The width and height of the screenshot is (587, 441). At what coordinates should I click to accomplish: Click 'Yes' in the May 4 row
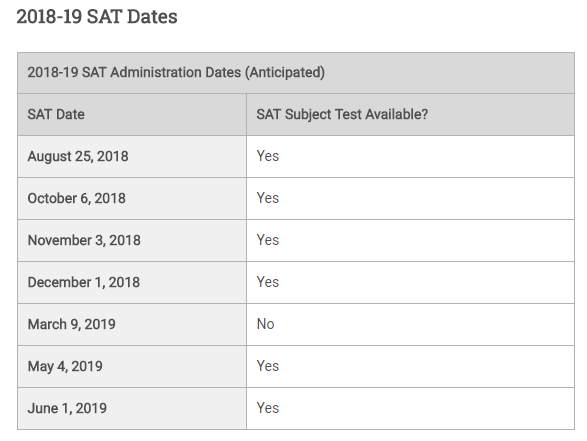tap(268, 366)
